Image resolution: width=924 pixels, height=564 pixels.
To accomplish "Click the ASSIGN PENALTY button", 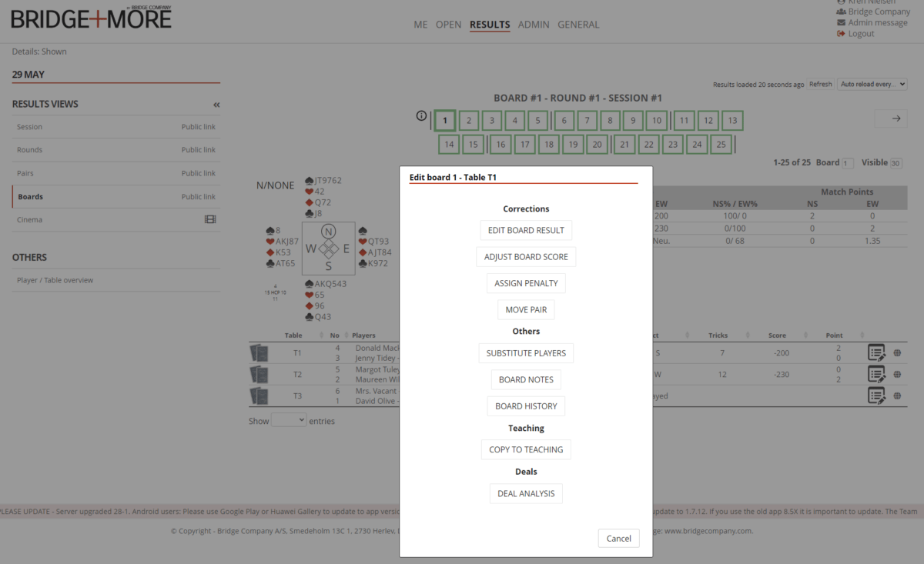I will (x=526, y=283).
